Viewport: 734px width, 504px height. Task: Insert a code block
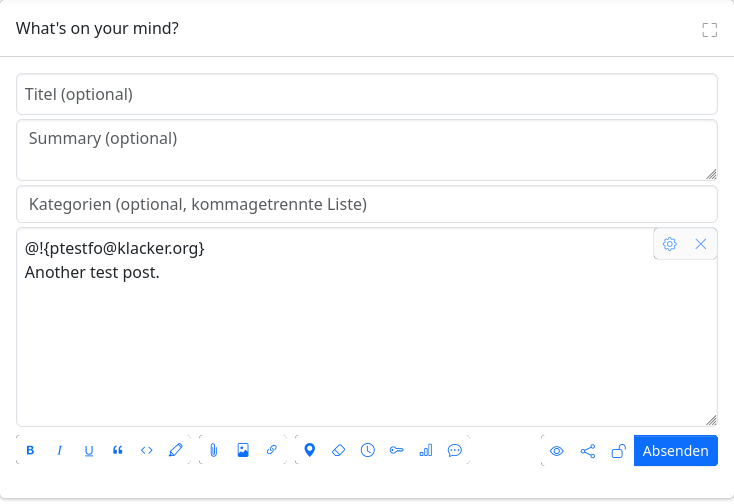coord(147,450)
